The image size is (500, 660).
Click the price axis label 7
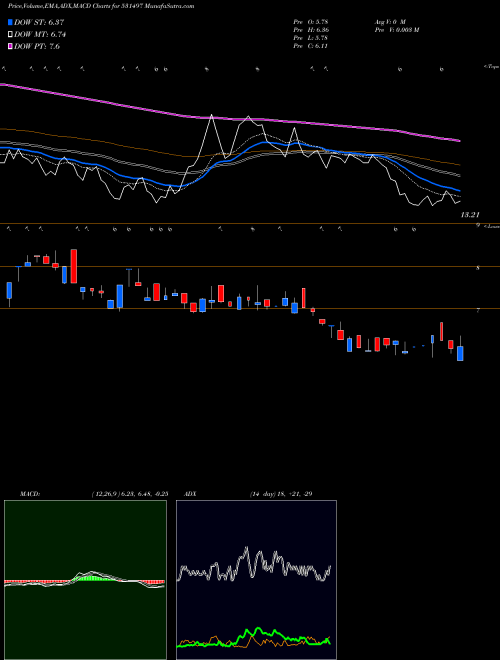click(478, 310)
